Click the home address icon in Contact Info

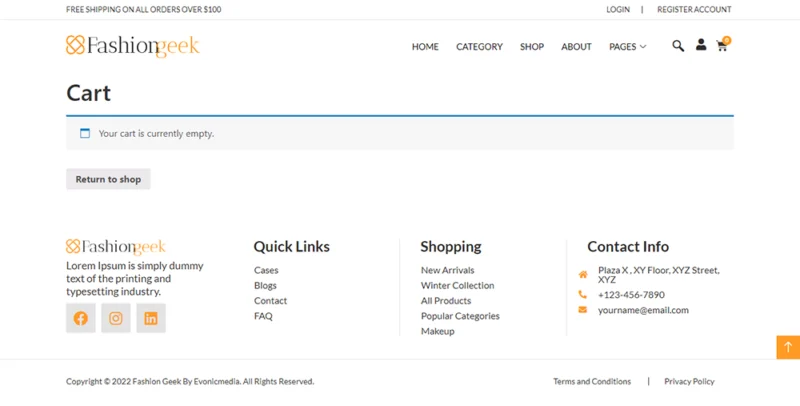pyautogui.click(x=583, y=275)
